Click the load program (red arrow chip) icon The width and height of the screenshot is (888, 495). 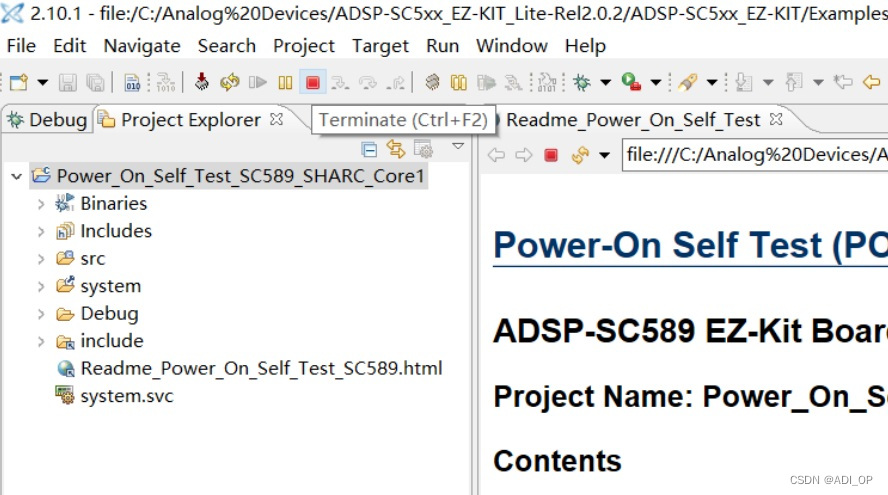201,82
